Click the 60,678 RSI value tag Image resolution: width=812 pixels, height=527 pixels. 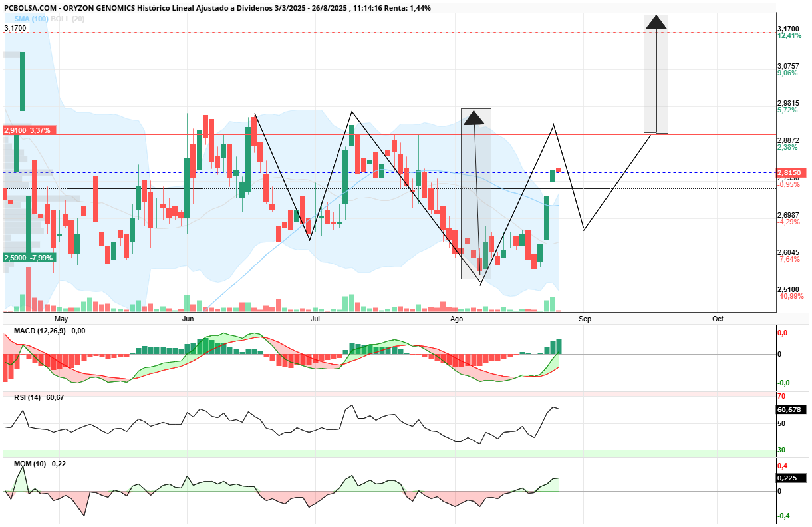pyautogui.click(x=791, y=410)
